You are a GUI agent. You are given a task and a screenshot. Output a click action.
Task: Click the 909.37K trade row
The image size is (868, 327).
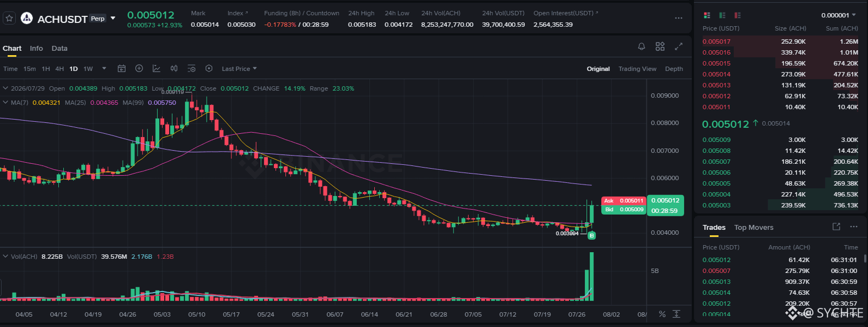pos(780,282)
